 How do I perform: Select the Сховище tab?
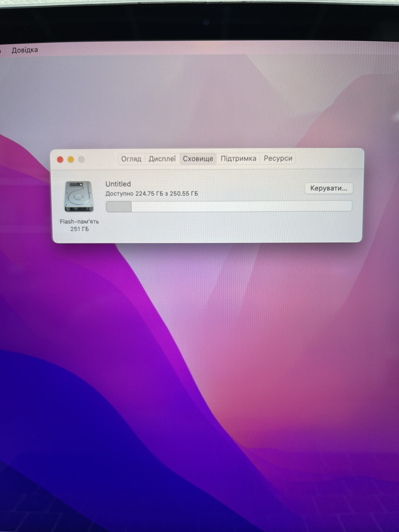(198, 159)
